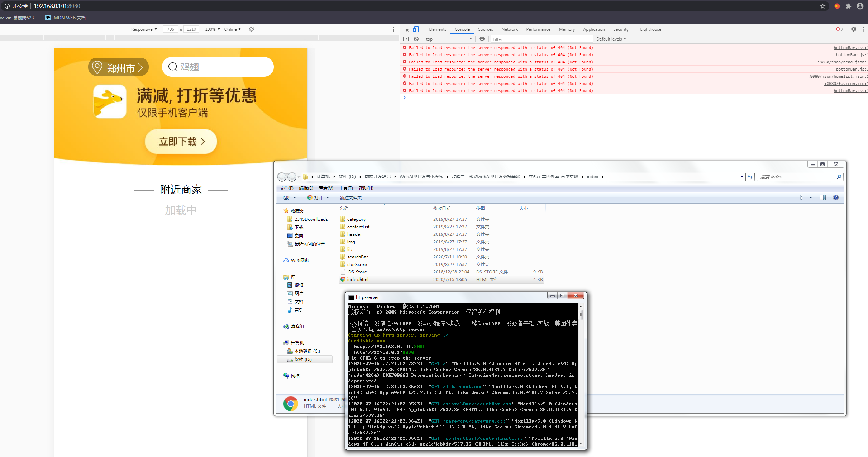Toggle the Explorer preview pane icon

823,197
